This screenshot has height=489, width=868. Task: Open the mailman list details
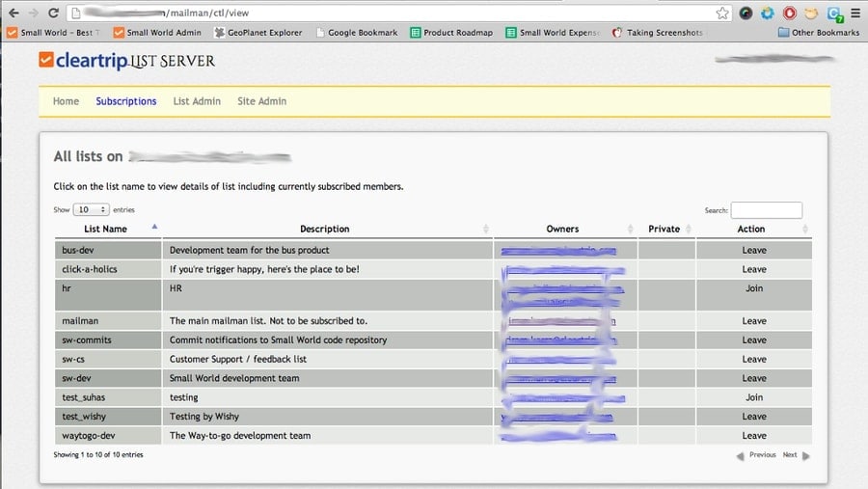point(80,321)
